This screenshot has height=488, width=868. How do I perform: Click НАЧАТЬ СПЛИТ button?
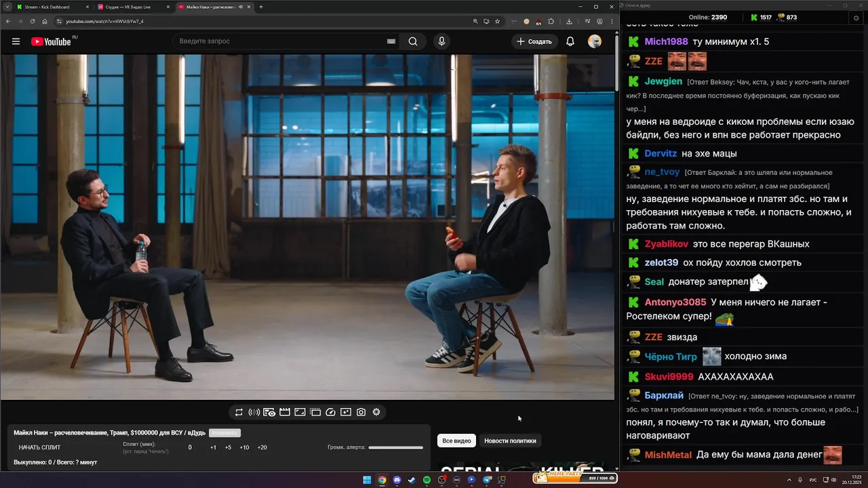click(39, 447)
